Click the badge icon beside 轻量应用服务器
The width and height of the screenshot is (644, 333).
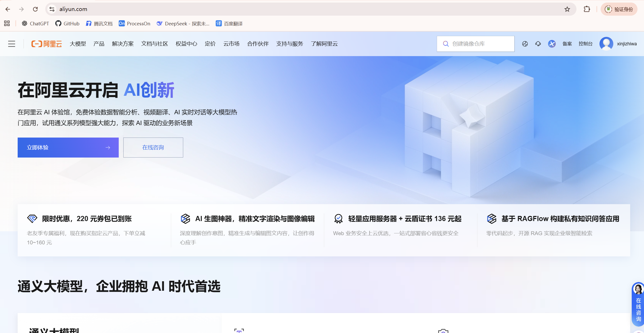pyautogui.click(x=338, y=219)
